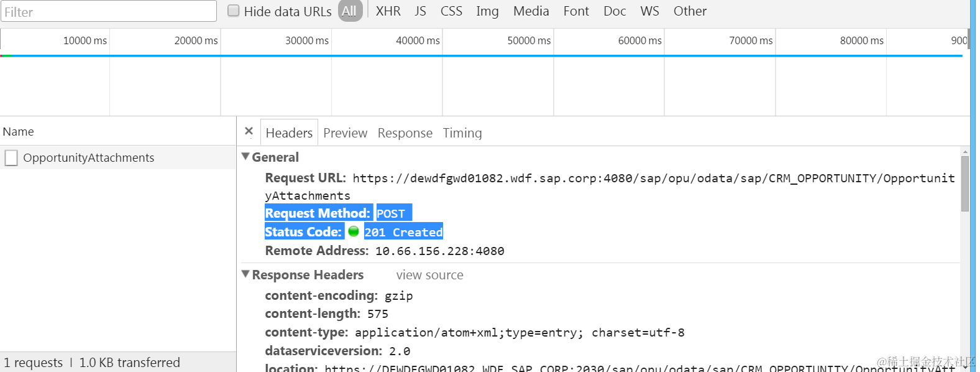Filter requests by Doc
This screenshot has width=980, height=372.
point(615,11)
